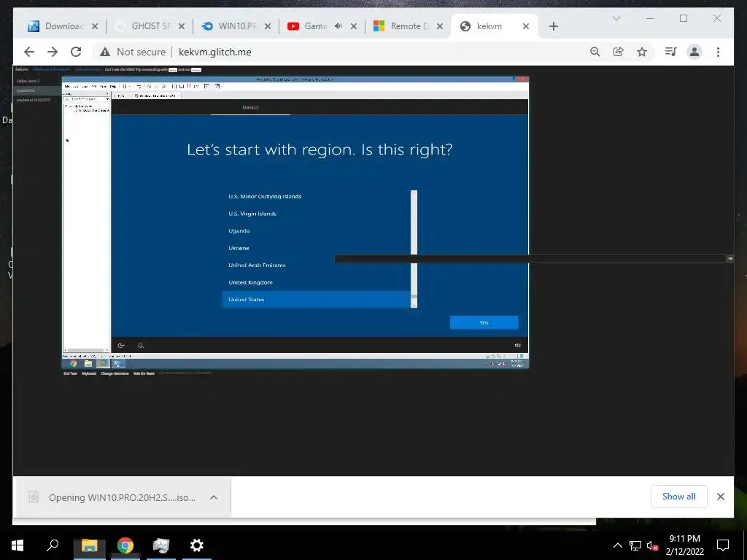747x560 pixels.
Task: Click the kekvm.glitch.me address bar
Action: 215,52
